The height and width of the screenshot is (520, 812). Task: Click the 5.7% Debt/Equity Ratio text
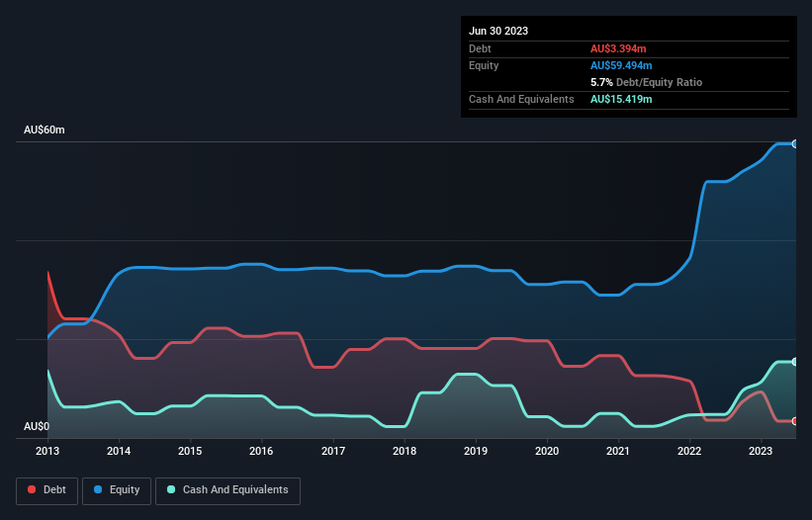pyautogui.click(x=646, y=82)
